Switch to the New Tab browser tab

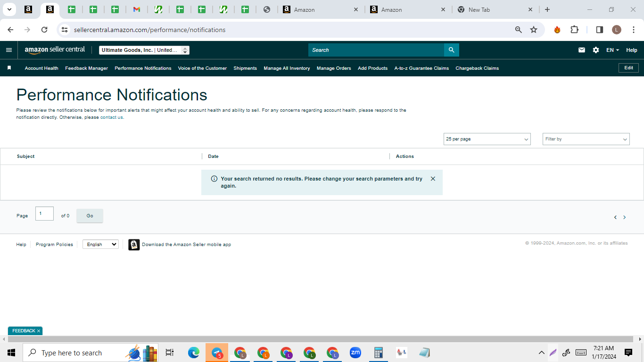tap(495, 9)
